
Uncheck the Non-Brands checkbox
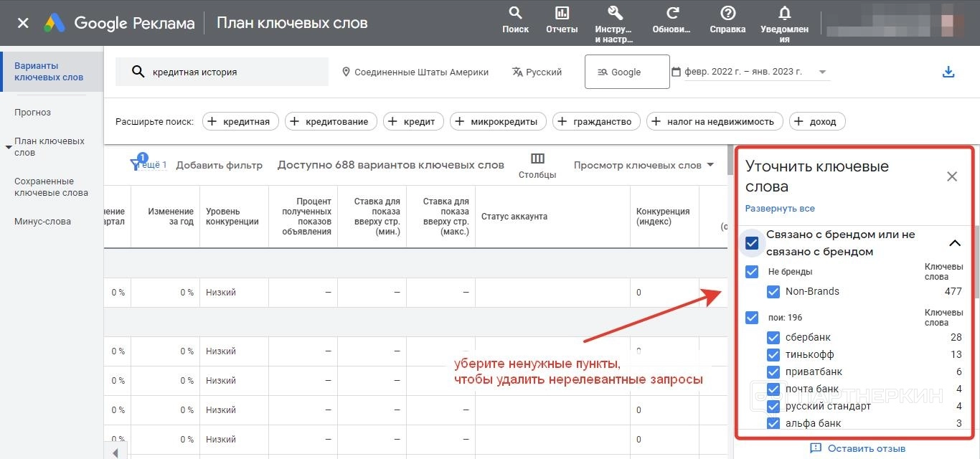click(773, 292)
